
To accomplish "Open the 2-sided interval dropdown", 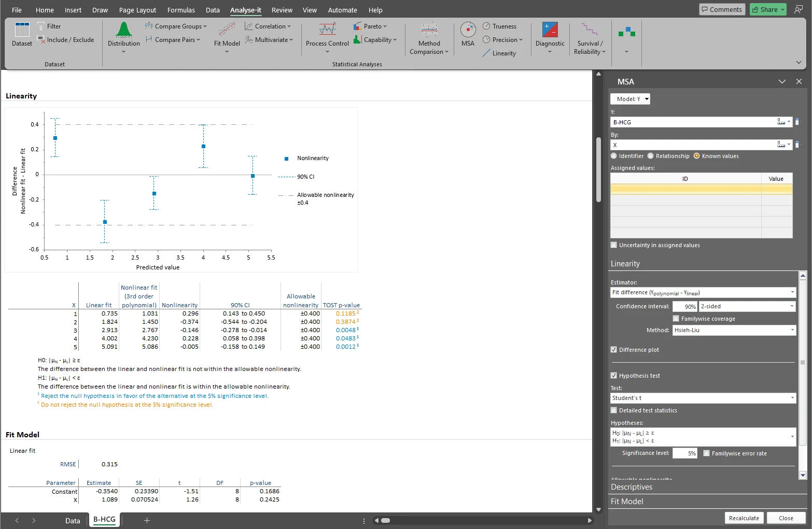I will click(747, 306).
